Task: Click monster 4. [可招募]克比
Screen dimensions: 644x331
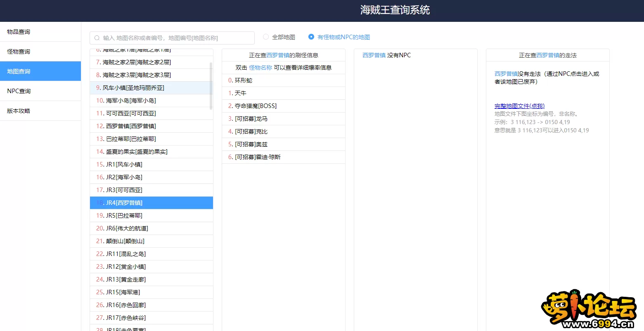Action: pyautogui.click(x=284, y=131)
